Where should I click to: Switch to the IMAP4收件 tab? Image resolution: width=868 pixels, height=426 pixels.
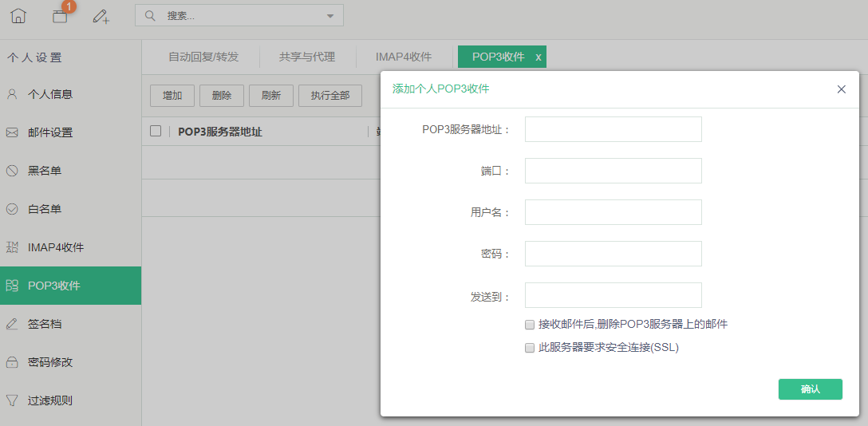click(404, 57)
